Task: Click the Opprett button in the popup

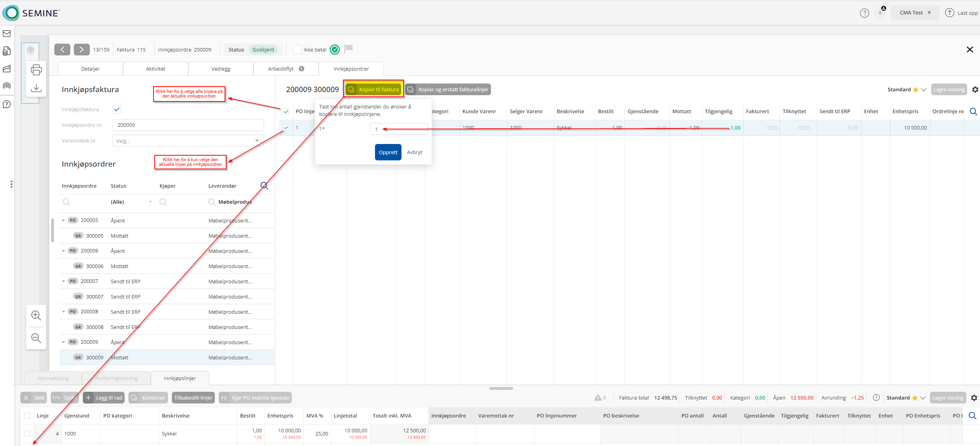Action: [x=388, y=152]
